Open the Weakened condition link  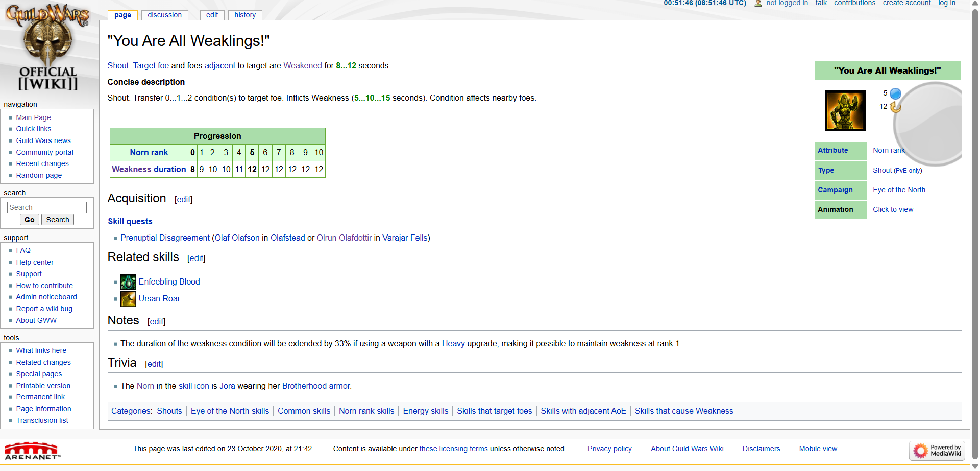tap(303, 65)
